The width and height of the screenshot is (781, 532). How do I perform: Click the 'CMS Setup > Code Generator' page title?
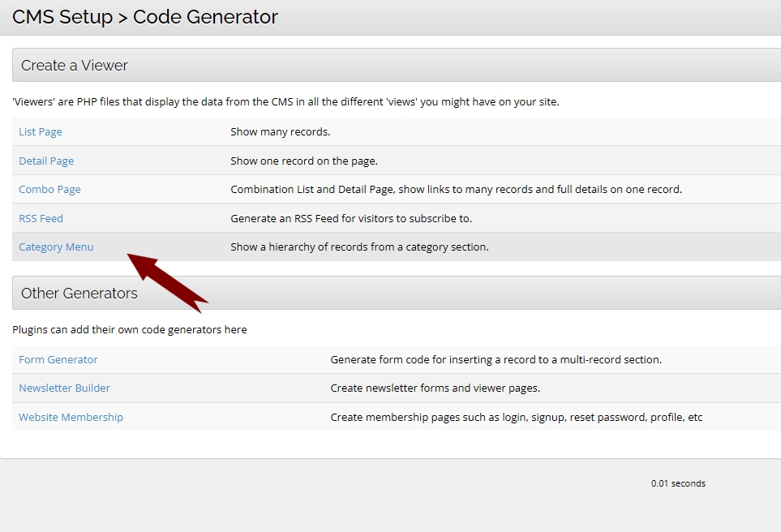tap(145, 17)
